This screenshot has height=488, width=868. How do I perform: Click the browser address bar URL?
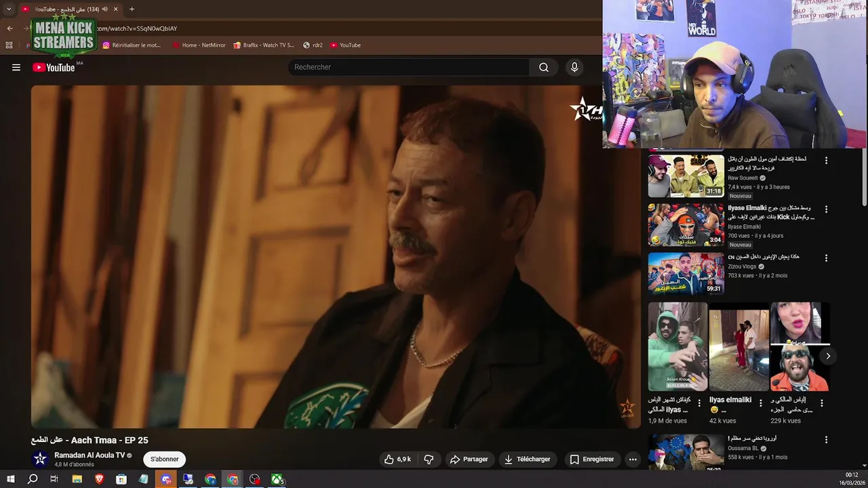(x=137, y=28)
